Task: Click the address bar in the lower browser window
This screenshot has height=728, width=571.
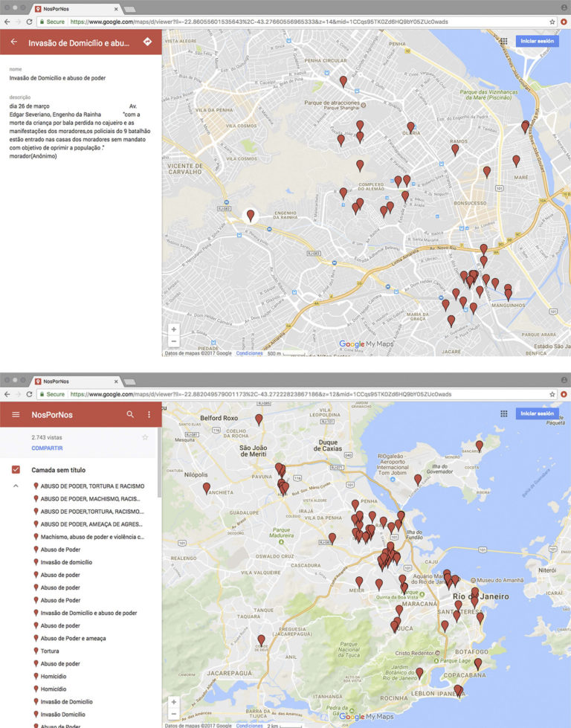Action: (x=297, y=394)
